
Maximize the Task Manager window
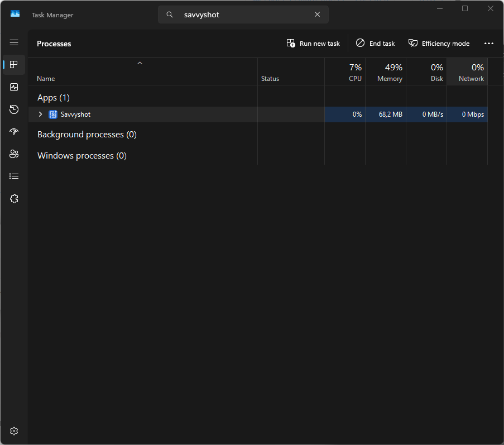[x=465, y=9]
